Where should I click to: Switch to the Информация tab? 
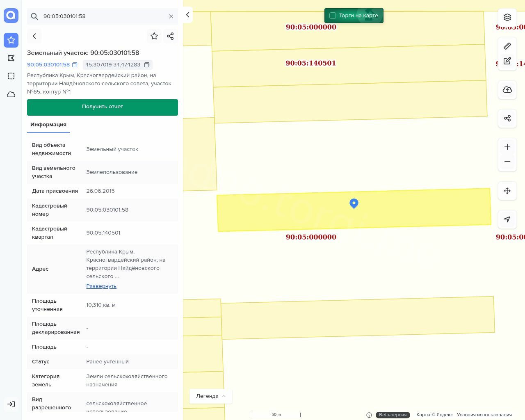48,125
